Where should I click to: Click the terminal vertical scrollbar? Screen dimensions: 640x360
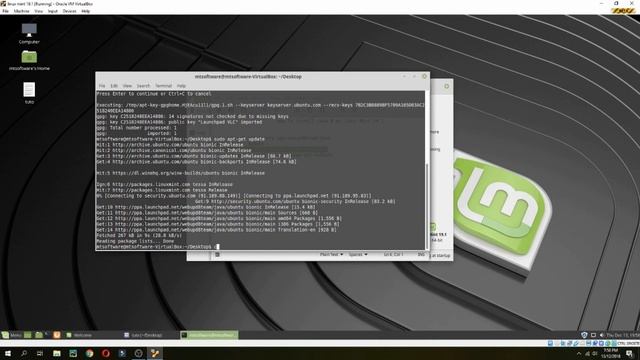[427, 206]
